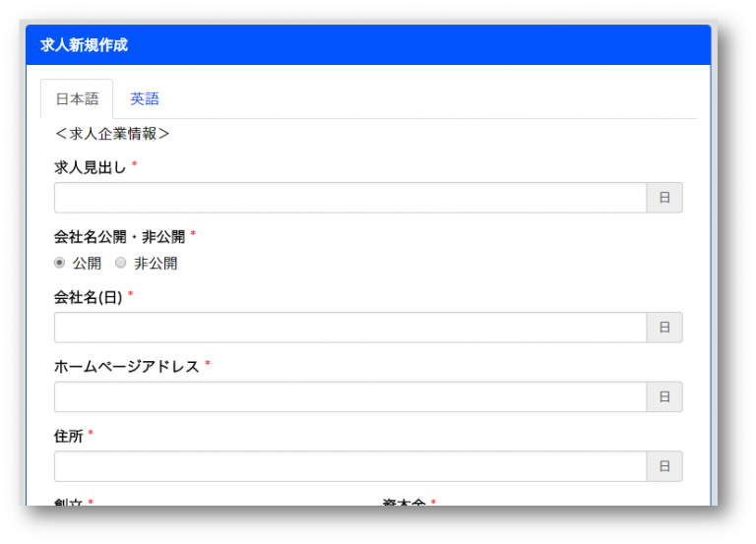Screen dimensions: 756x544
Task: Click the 日 badge beside 会社名(日) field
Action: pyautogui.click(x=663, y=328)
